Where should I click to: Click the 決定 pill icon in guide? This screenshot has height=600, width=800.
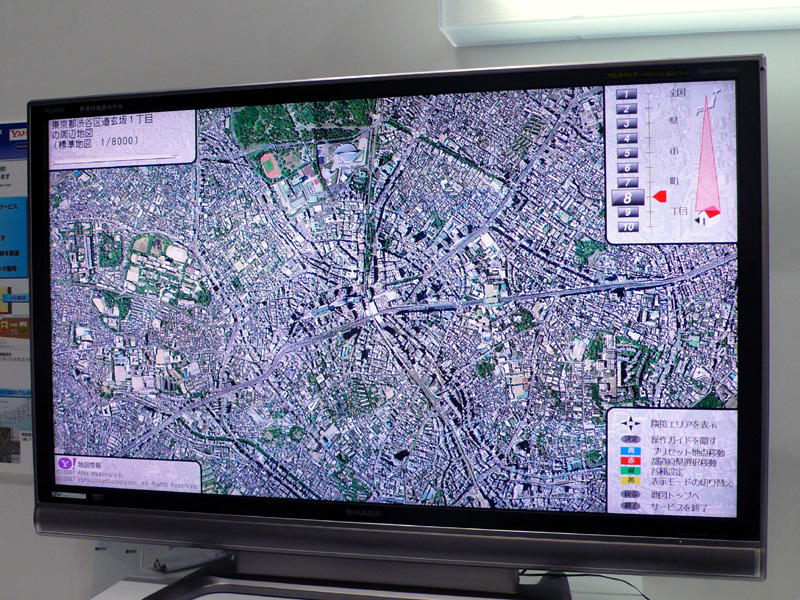coord(631,439)
